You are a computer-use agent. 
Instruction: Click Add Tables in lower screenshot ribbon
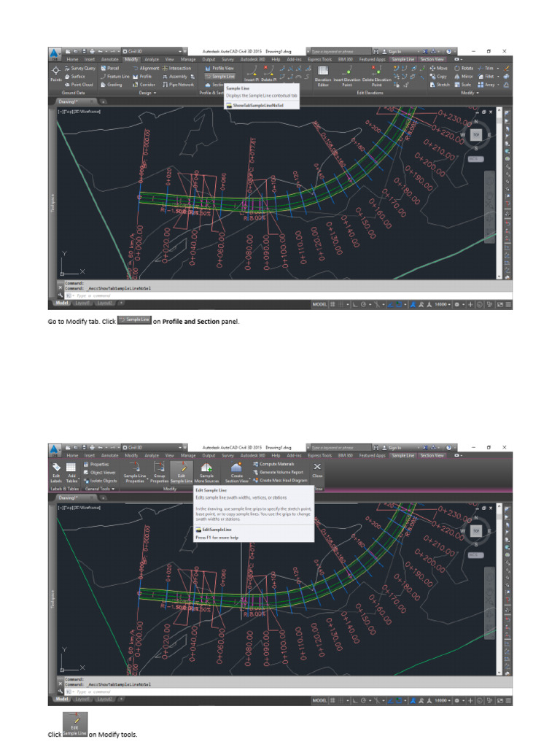click(71, 472)
